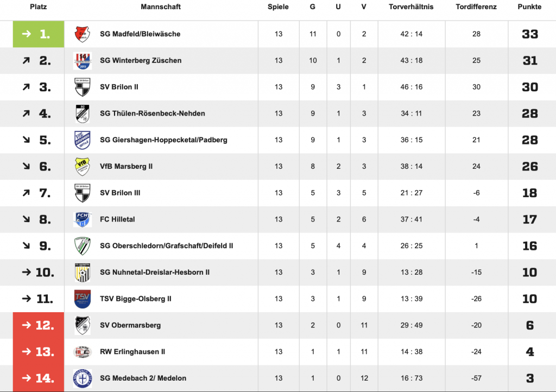
Task: Click the SG Nuhnetal-Dreislar-Hesborn II striped crest
Action: (x=83, y=273)
